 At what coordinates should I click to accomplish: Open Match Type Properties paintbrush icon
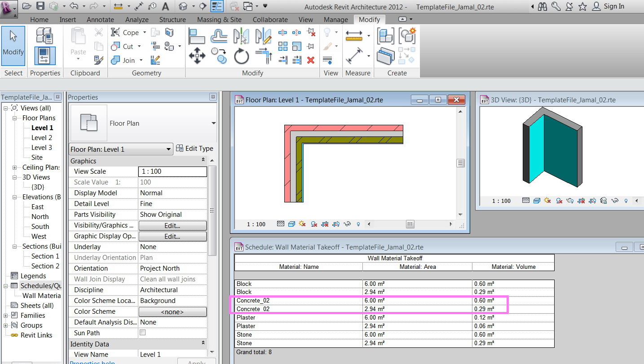tap(99, 60)
